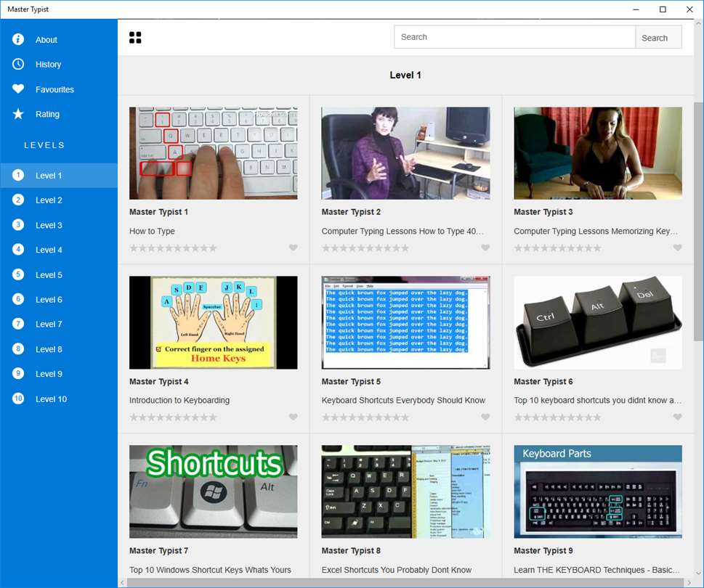Click 'Excel Shortcuts You Probably Dont Know' text
The width and height of the screenshot is (704, 588).
[397, 570]
